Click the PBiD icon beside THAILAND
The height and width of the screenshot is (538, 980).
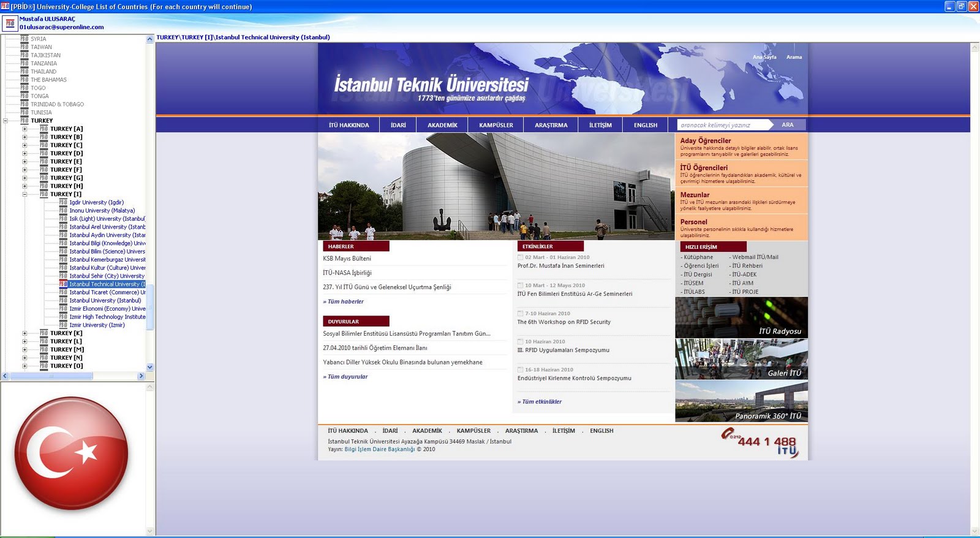pos(24,72)
